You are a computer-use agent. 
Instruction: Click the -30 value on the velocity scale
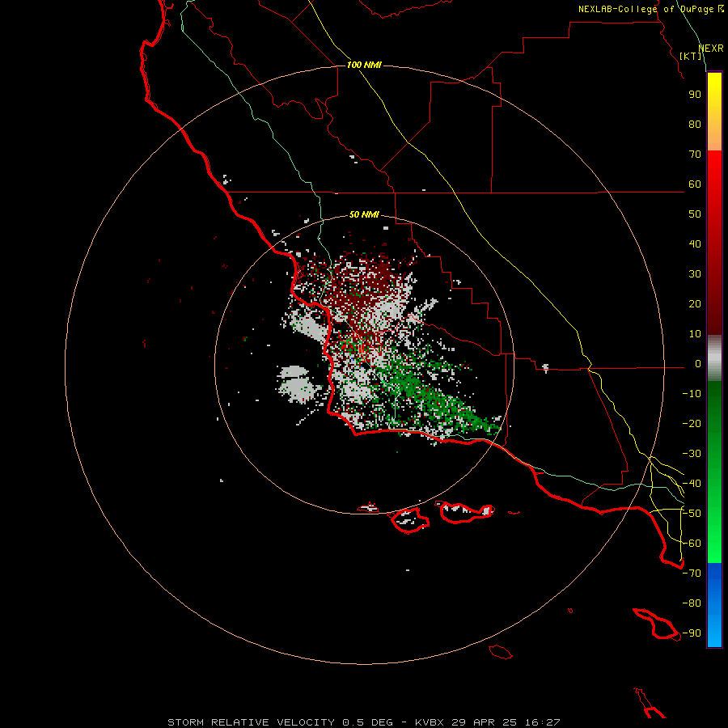(x=692, y=454)
